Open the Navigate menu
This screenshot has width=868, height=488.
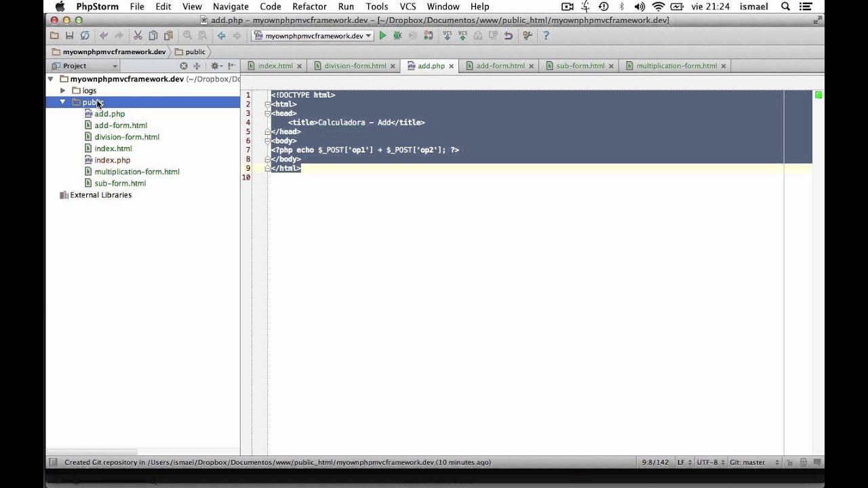pyautogui.click(x=231, y=7)
